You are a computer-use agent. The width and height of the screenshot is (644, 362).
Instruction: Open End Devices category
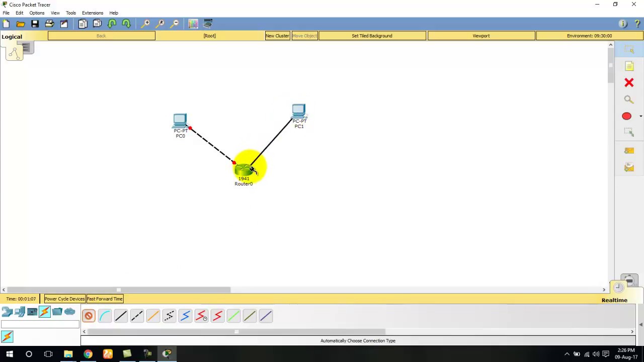20,312
